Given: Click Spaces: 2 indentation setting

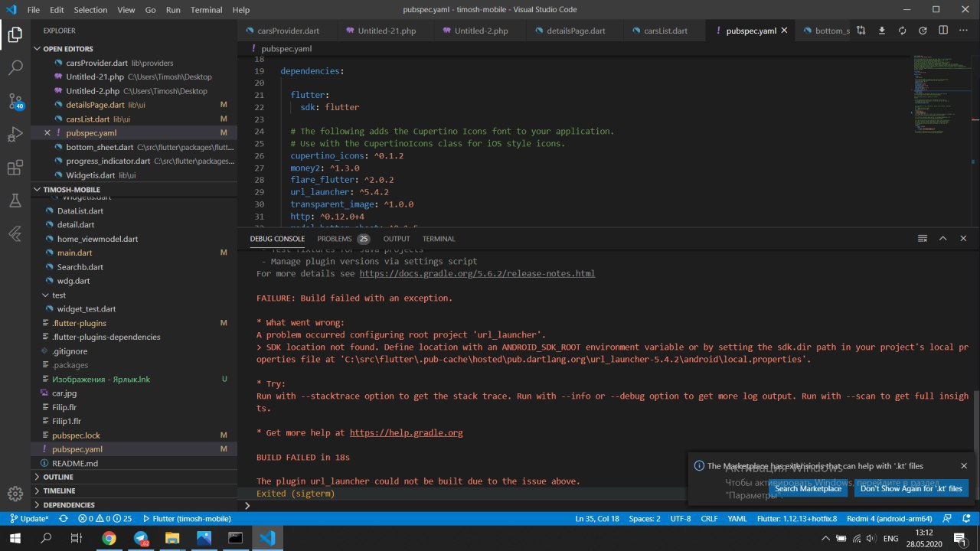Looking at the screenshot, I should point(645,518).
